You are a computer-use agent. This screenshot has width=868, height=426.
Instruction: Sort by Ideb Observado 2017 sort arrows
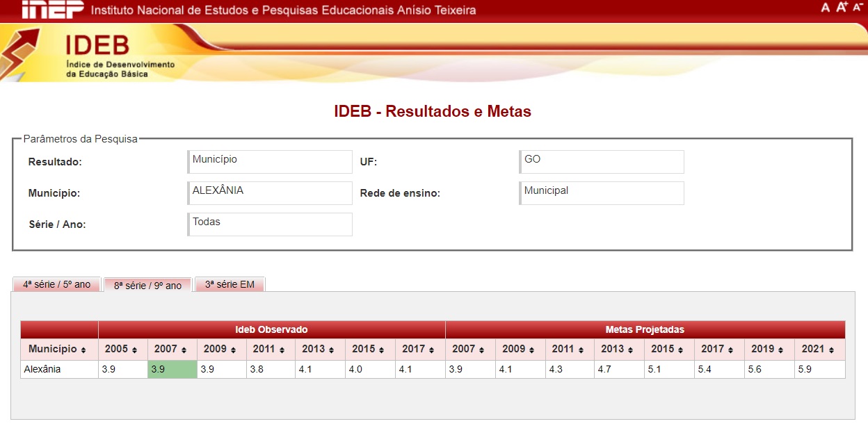[431, 350]
